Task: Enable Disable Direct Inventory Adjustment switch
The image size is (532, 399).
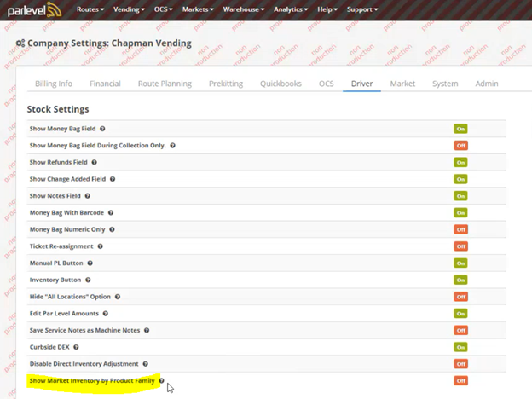Action: coord(460,364)
